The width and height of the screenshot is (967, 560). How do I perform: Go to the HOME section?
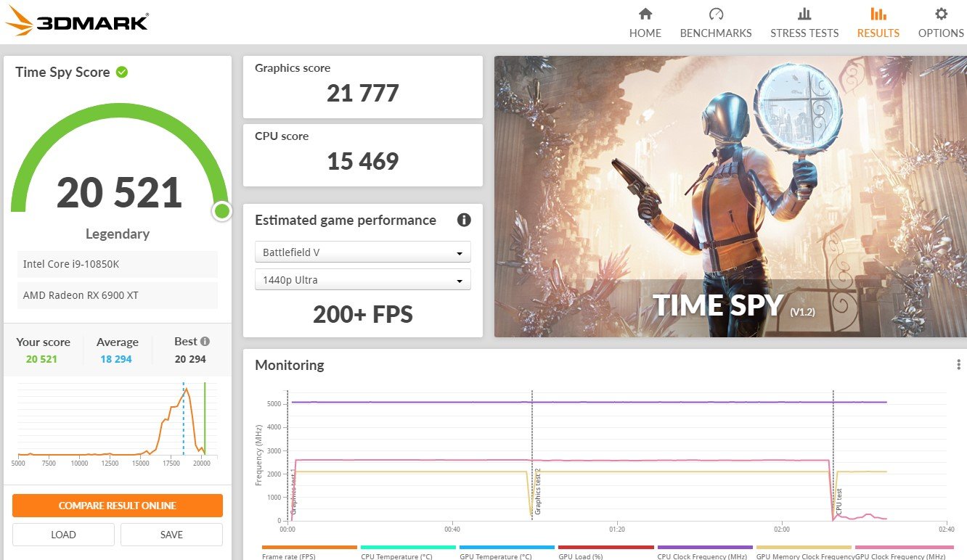click(x=645, y=23)
